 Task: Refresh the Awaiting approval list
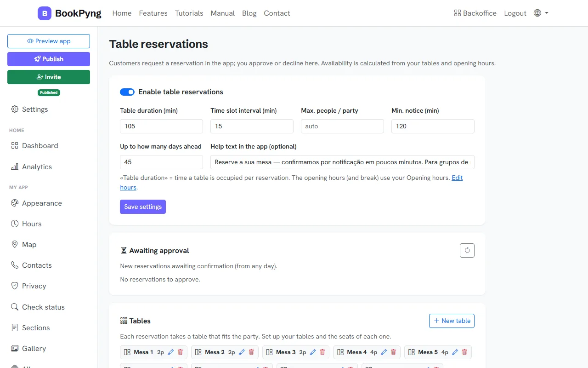click(x=467, y=250)
